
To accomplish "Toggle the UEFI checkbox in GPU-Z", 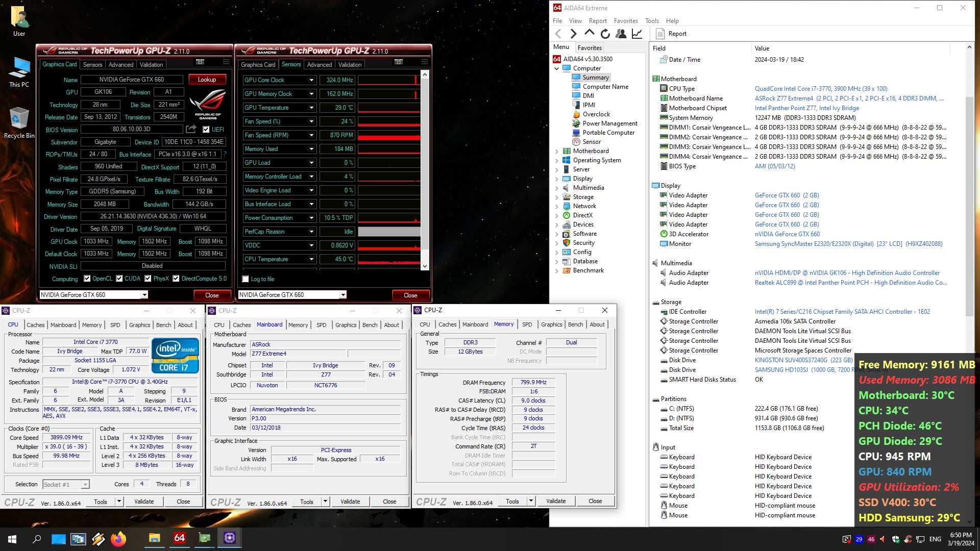I will tap(206, 130).
